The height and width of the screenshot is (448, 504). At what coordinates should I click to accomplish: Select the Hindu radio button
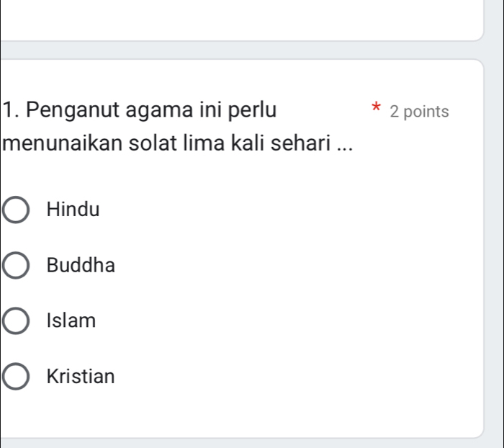point(16,210)
